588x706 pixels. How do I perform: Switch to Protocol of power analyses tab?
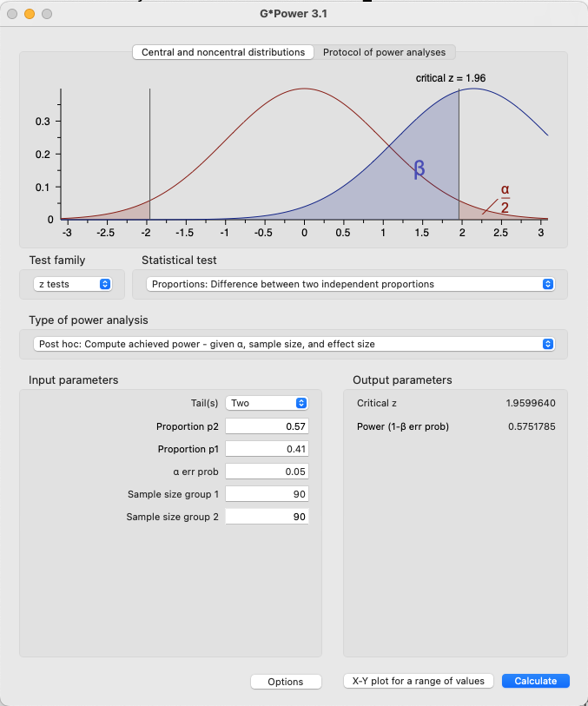385,52
